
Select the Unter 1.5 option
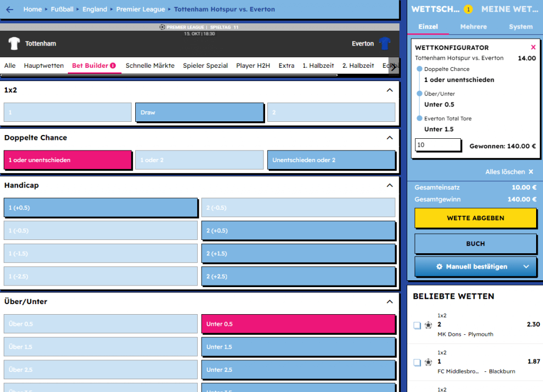coord(299,347)
